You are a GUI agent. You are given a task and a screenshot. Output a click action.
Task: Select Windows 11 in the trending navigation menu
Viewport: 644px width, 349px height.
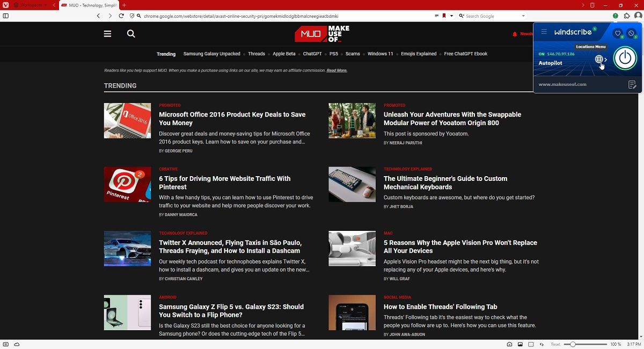coord(380,54)
